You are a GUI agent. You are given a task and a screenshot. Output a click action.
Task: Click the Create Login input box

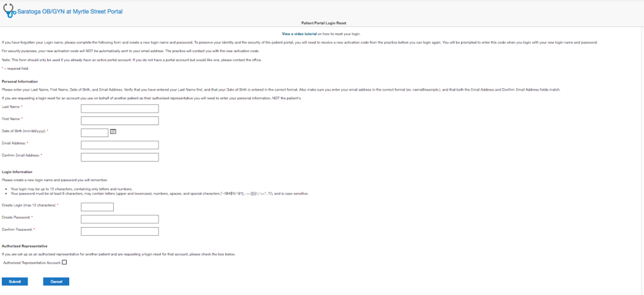pyautogui.click(x=97, y=207)
